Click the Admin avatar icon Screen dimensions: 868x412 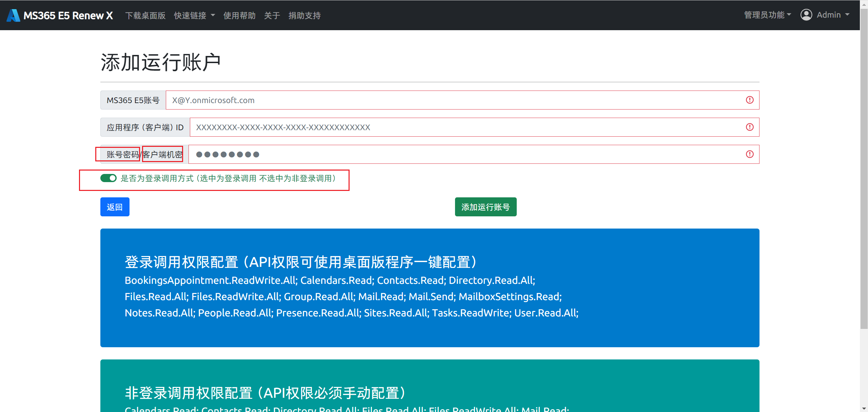(806, 15)
